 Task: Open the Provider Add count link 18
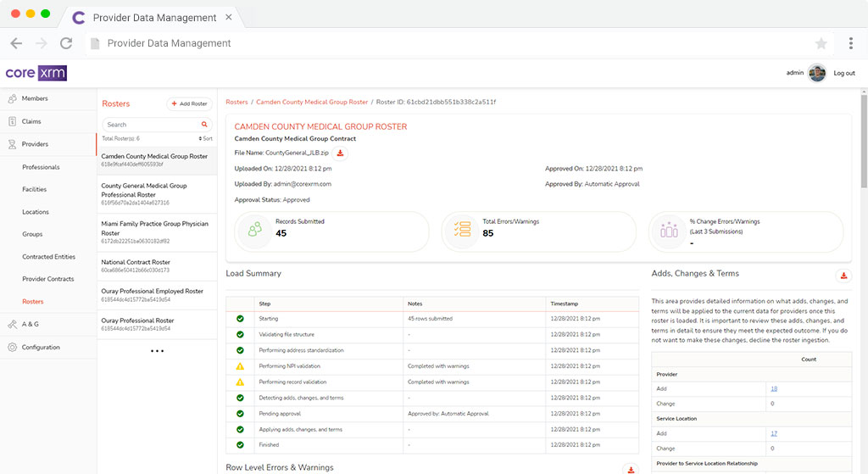pos(774,388)
